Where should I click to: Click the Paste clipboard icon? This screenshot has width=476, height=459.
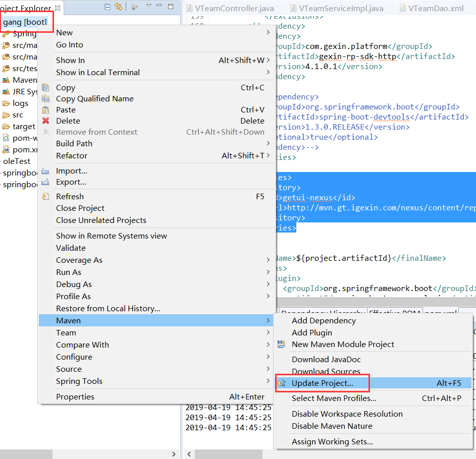[45, 110]
